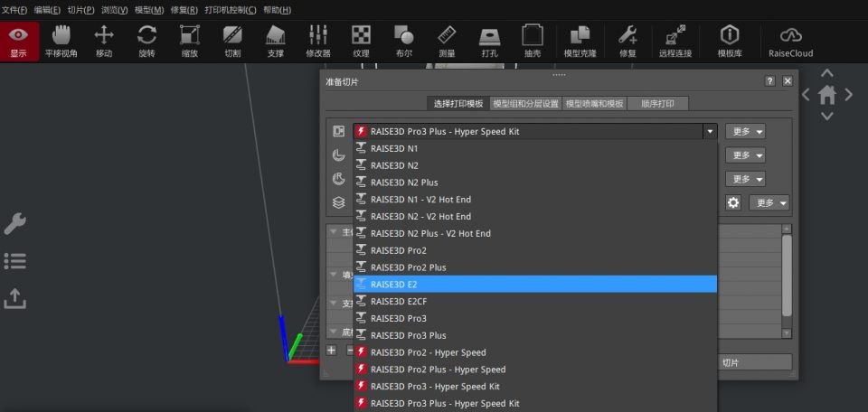Select the 平移视角 pan view tool
868x412 pixels.
pos(61,42)
